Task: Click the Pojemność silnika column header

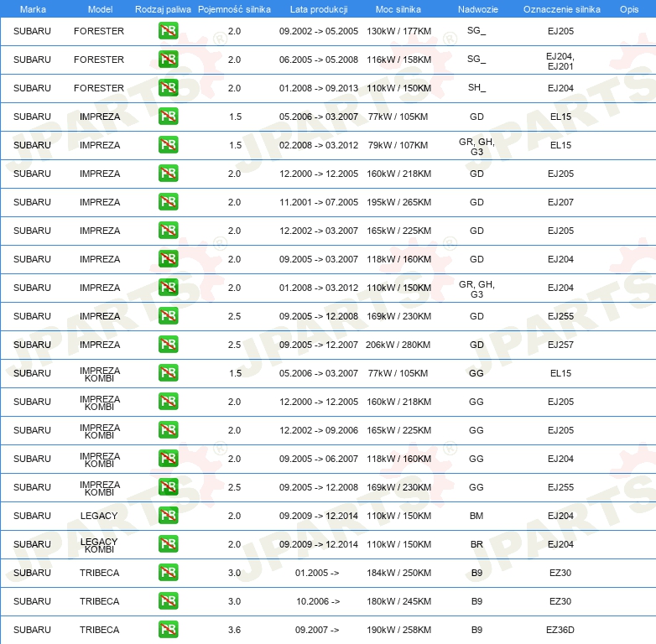Action: 234,9
